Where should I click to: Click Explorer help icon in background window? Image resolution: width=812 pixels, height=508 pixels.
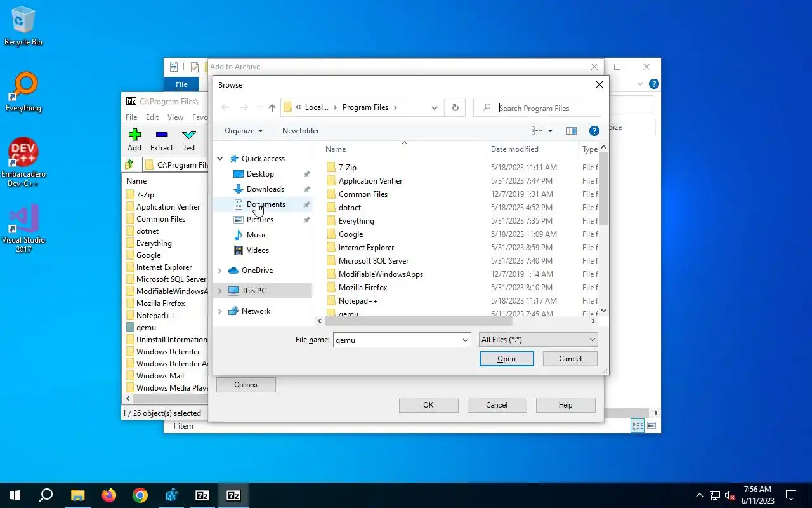coord(654,84)
